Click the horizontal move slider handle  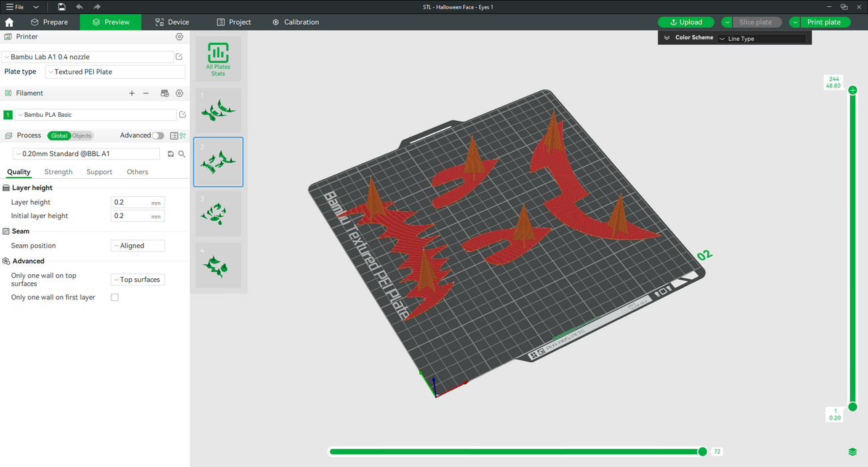[x=702, y=452]
